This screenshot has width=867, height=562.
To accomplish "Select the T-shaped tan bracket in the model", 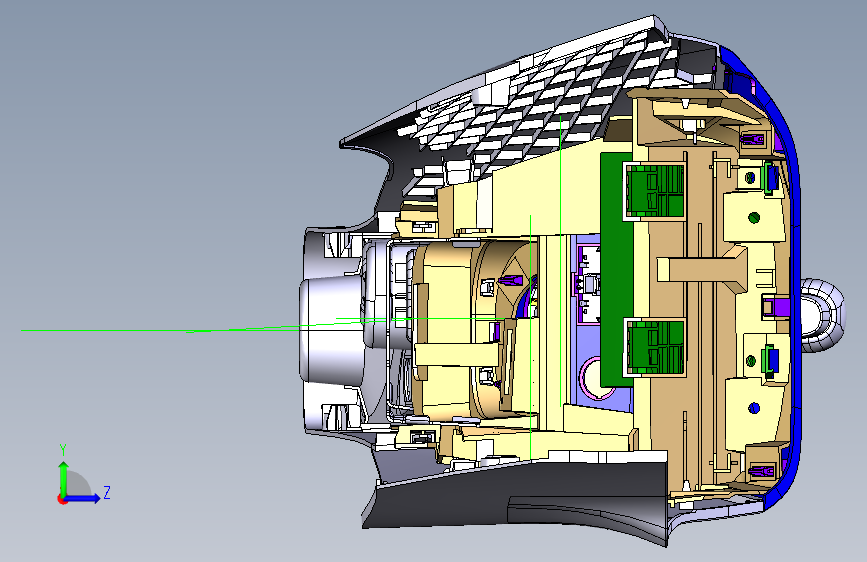I will [702, 268].
